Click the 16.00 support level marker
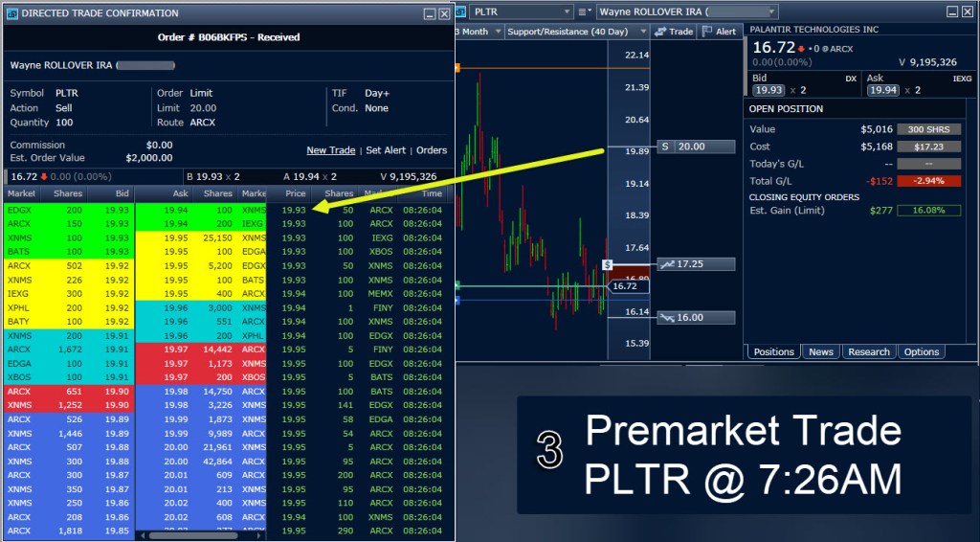 click(x=696, y=317)
